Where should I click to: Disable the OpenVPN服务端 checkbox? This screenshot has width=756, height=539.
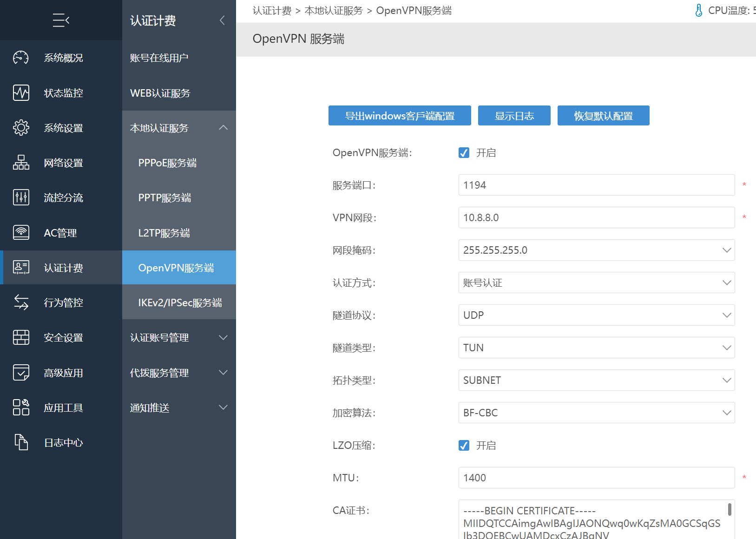point(464,153)
